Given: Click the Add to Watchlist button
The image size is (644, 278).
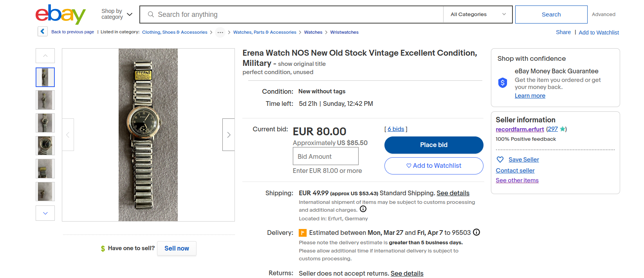Looking at the screenshot, I should click(x=434, y=166).
